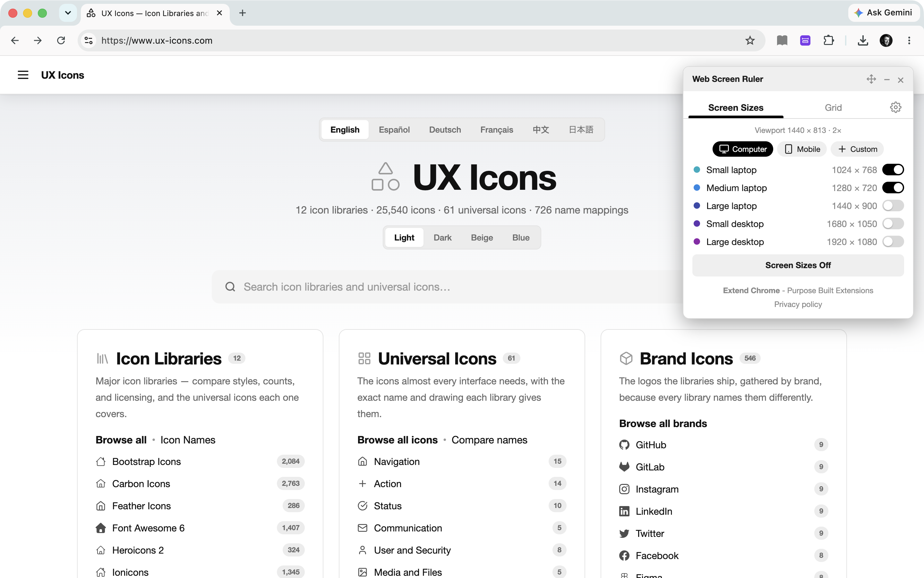
Task: Click the site information icon in address bar
Action: click(x=89, y=40)
